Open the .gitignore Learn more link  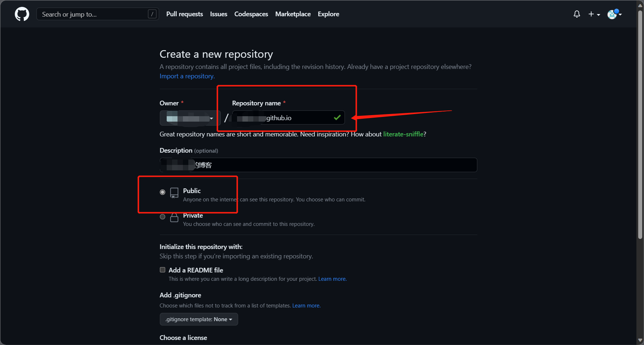point(306,306)
